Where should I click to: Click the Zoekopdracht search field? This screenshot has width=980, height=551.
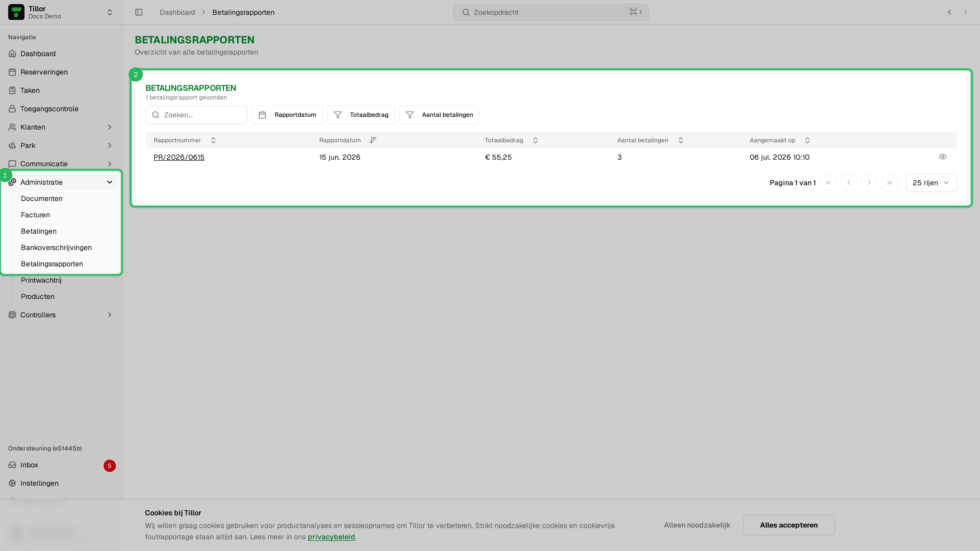click(551, 12)
